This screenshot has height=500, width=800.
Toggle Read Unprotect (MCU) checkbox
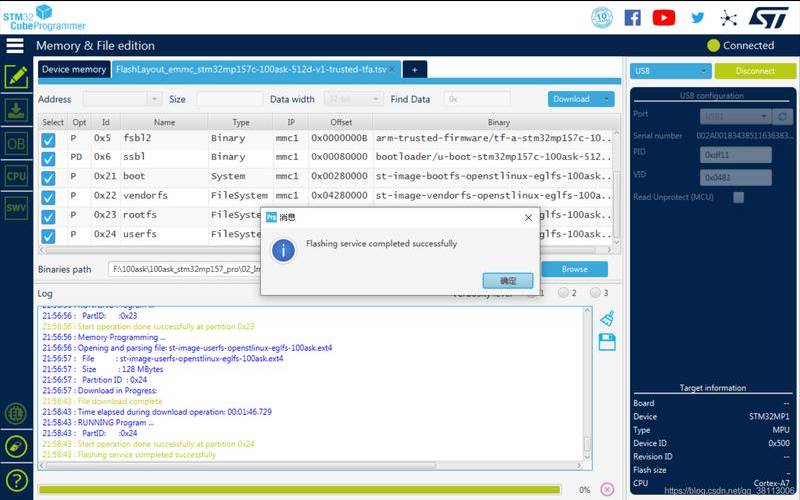[x=738, y=197]
